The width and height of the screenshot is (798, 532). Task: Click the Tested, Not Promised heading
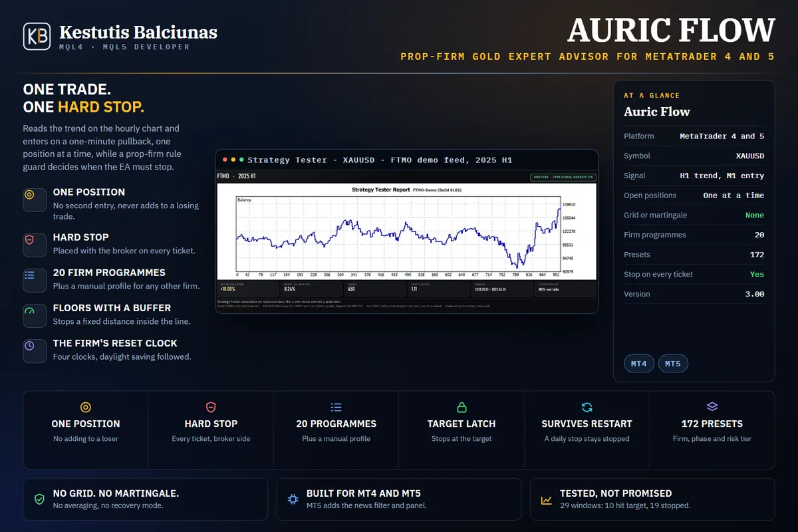point(616,494)
